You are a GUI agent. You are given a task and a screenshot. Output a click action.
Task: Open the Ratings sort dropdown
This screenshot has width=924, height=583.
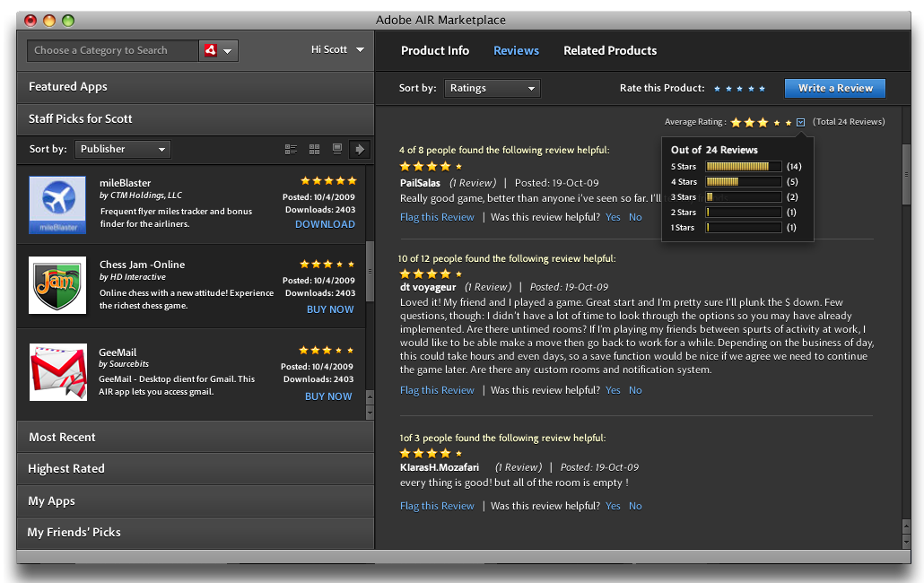(x=493, y=88)
